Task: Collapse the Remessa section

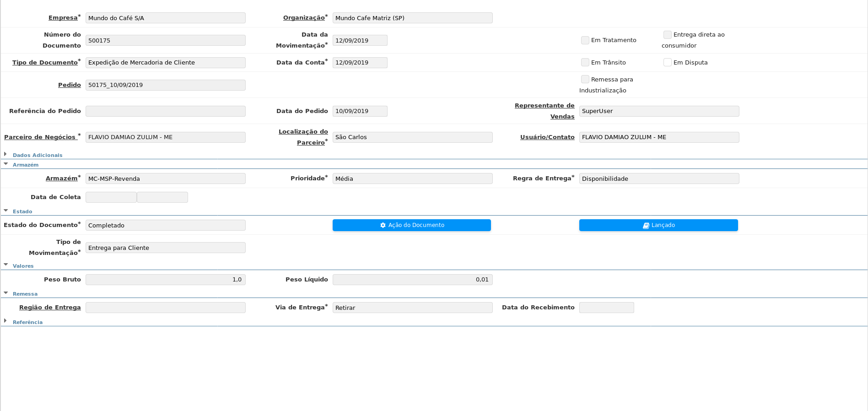Action: point(25,294)
